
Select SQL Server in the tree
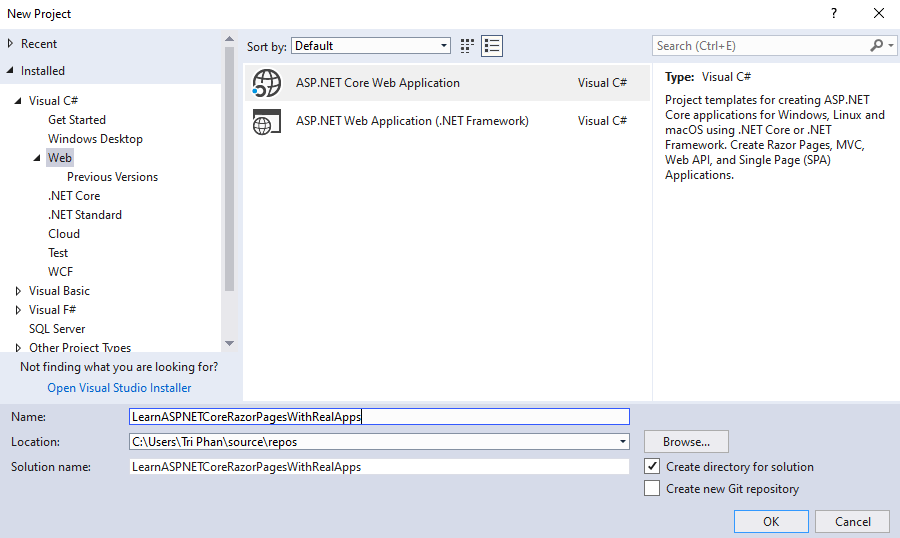[57, 328]
